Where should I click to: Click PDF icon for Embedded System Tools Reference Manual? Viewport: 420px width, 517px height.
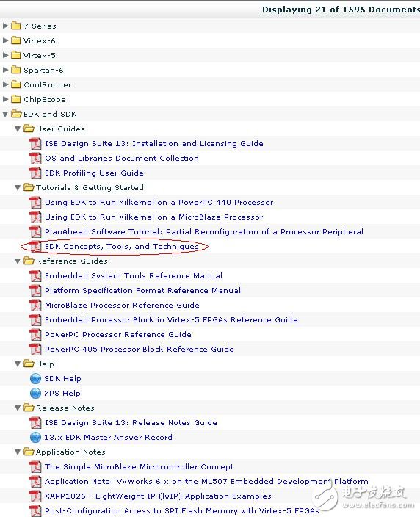tap(35, 276)
